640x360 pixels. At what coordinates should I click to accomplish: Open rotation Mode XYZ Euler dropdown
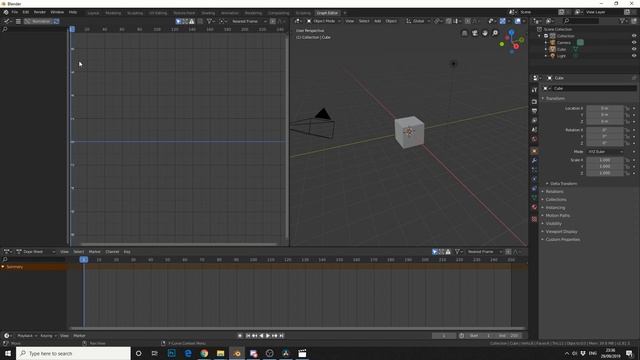pyautogui.click(x=605, y=151)
